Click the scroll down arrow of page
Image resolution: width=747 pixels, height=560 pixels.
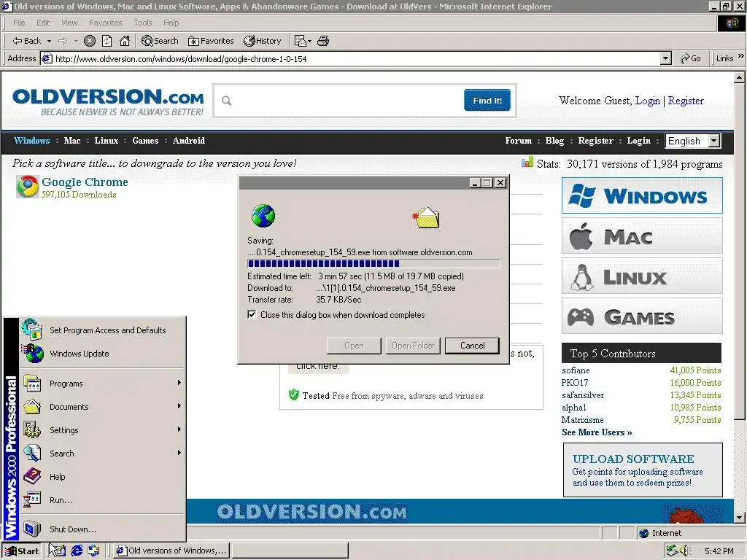click(x=740, y=518)
